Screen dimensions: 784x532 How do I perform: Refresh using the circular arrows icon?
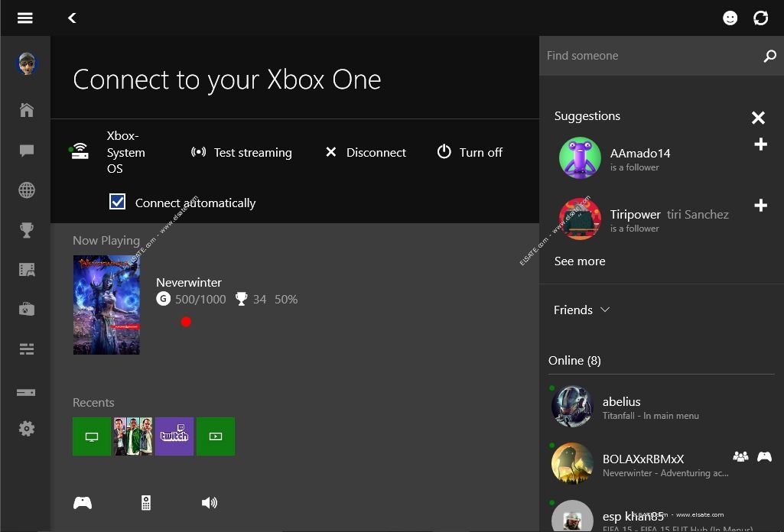(760, 18)
